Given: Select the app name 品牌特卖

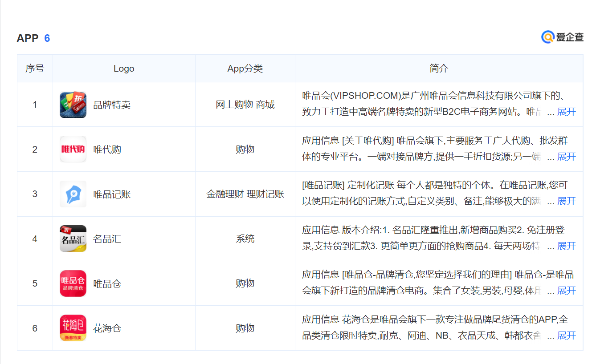Looking at the screenshot, I should (x=112, y=105).
